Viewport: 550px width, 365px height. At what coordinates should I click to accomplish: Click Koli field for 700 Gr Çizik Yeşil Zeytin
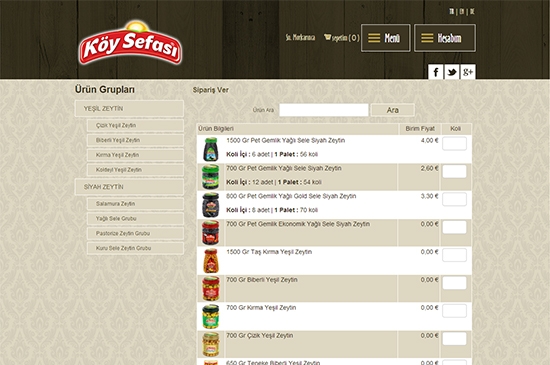tap(455, 339)
